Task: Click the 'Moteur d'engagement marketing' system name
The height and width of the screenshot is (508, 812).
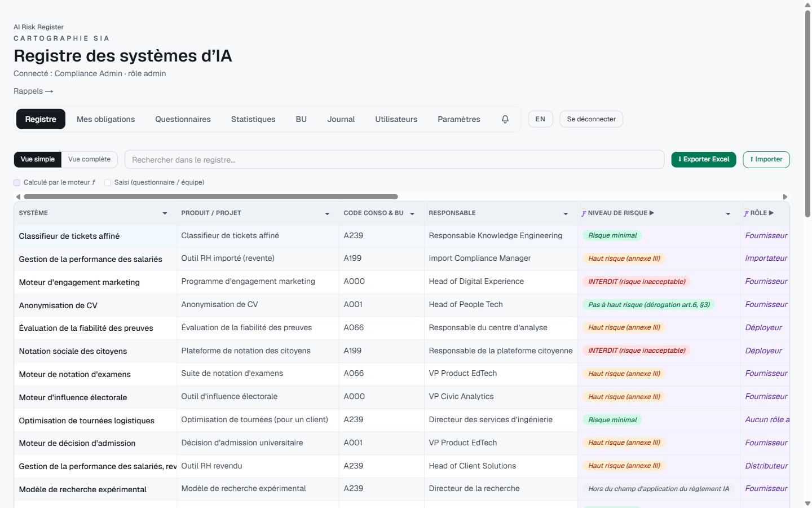Action: pos(80,282)
